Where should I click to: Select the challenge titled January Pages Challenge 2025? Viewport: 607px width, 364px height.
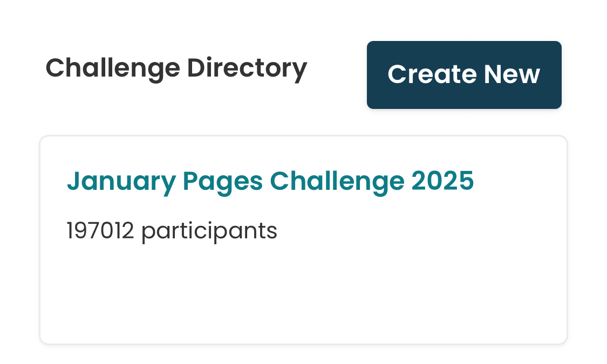(x=270, y=181)
